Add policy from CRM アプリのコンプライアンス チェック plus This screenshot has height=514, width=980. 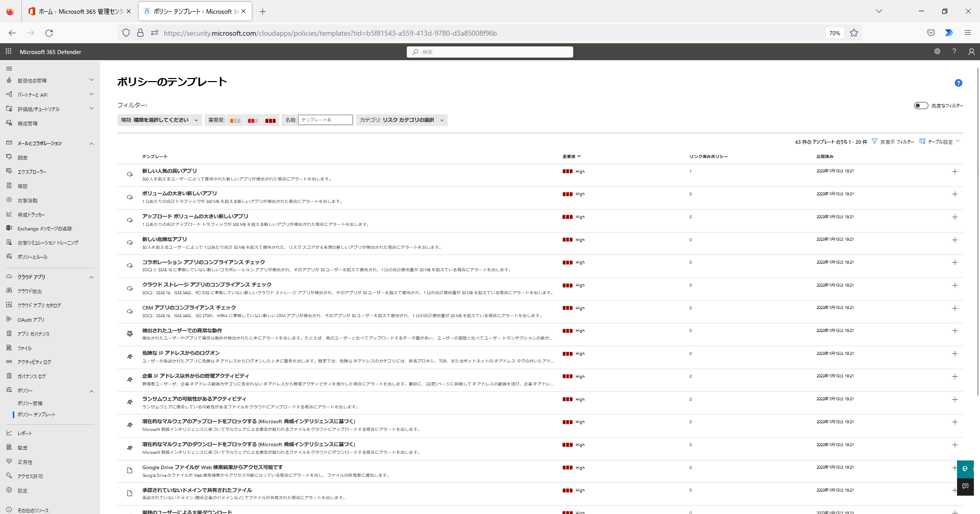955,309
